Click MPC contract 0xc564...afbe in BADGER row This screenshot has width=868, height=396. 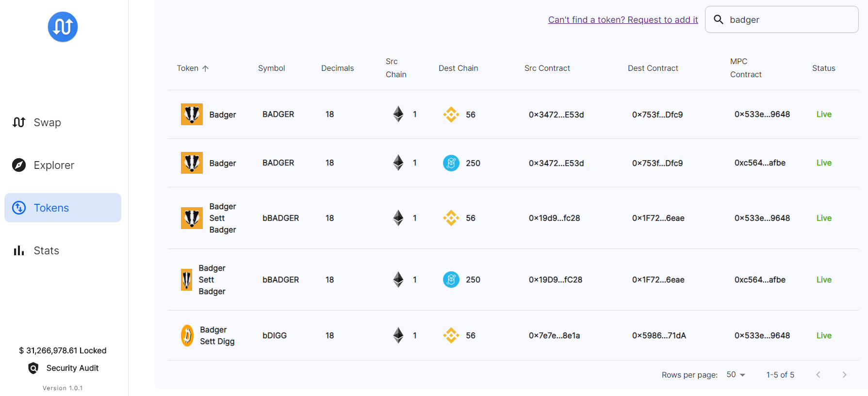click(760, 163)
